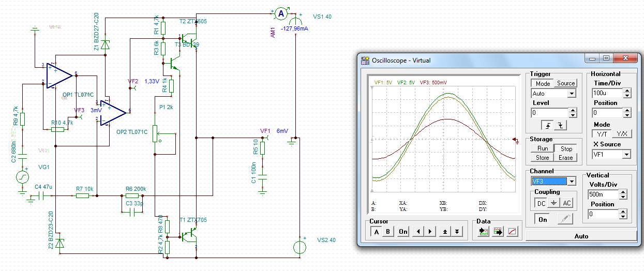
Task: Click the AM1 ammeter symbol
Action: [x=280, y=12]
